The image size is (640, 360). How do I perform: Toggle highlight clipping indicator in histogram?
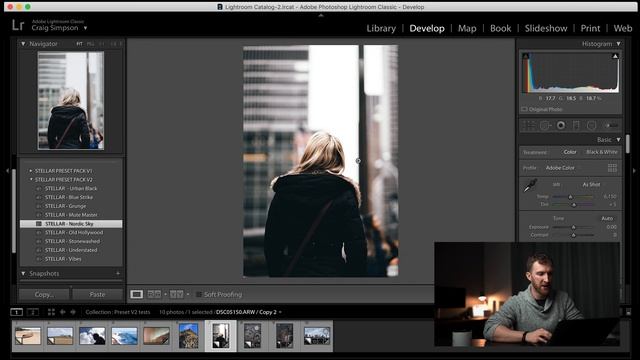point(615,56)
